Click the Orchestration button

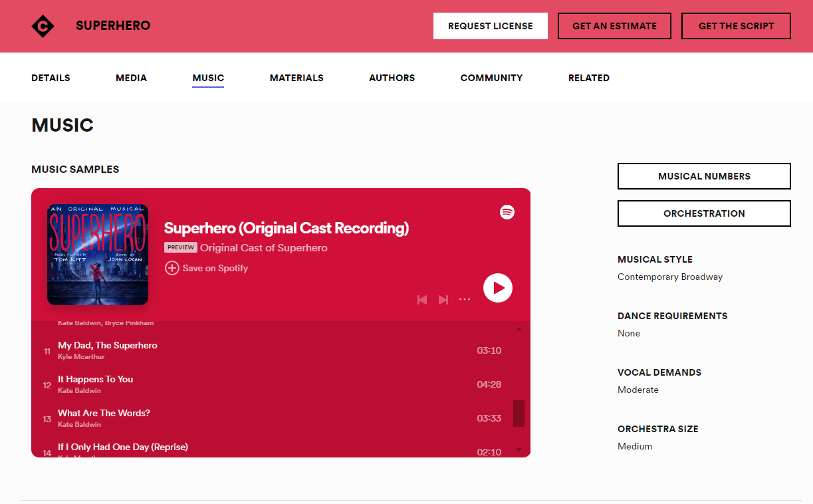[704, 213]
